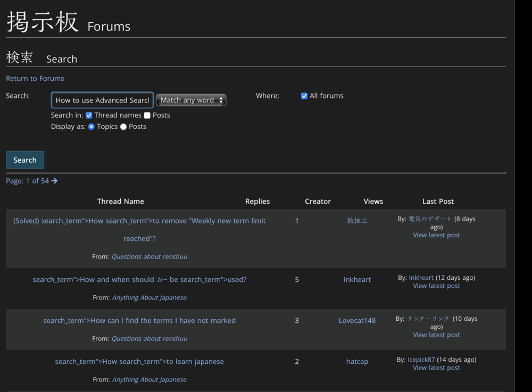The height and width of the screenshot is (392, 532).
Task: View latest post in Weekly term limit thread
Action: [436, 235]
